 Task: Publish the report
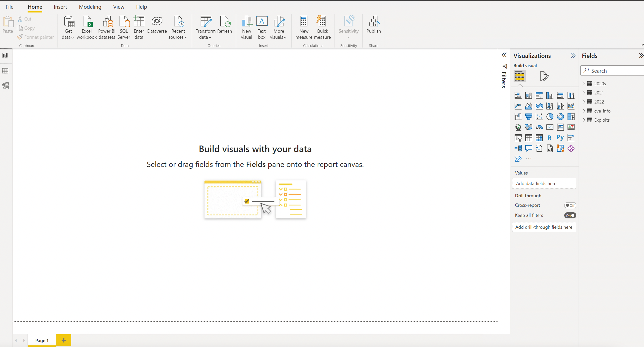pyautogui.click(x=373, y=27)
